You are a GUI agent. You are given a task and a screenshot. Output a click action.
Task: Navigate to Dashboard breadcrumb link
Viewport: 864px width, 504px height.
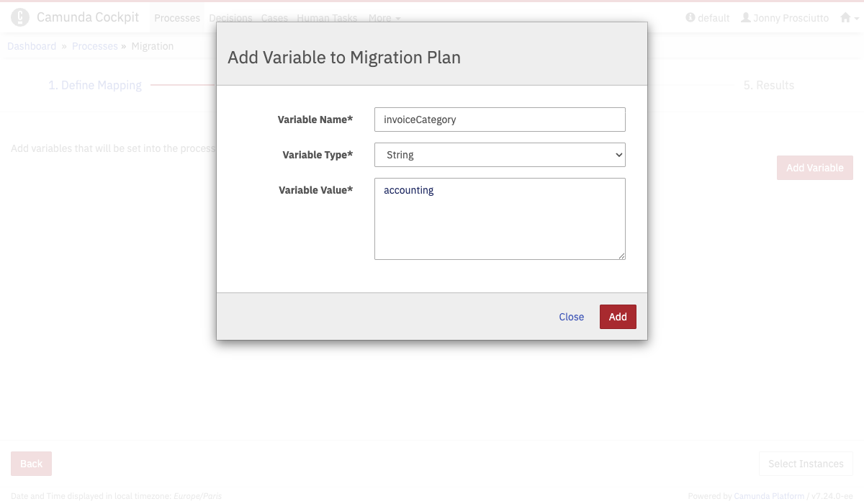coord(32,46)
